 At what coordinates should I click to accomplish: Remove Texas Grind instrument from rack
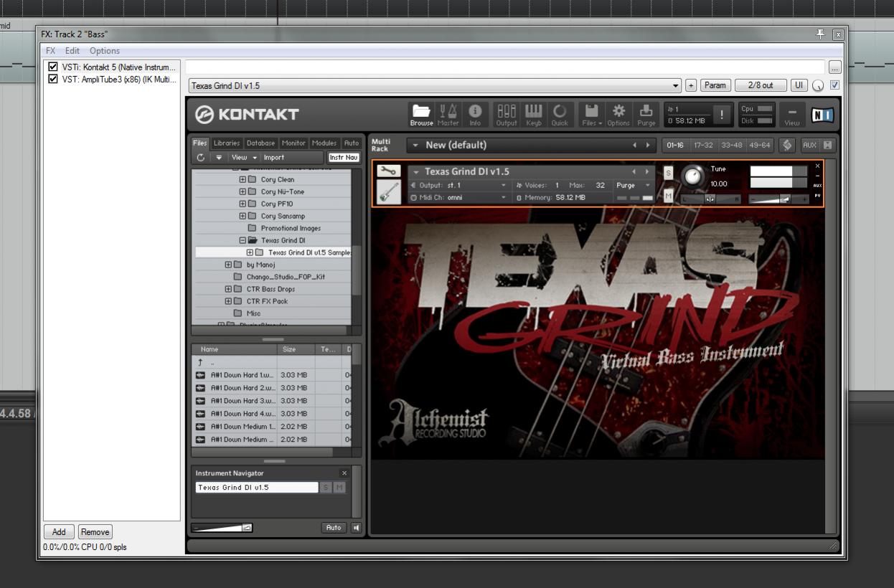817,166
